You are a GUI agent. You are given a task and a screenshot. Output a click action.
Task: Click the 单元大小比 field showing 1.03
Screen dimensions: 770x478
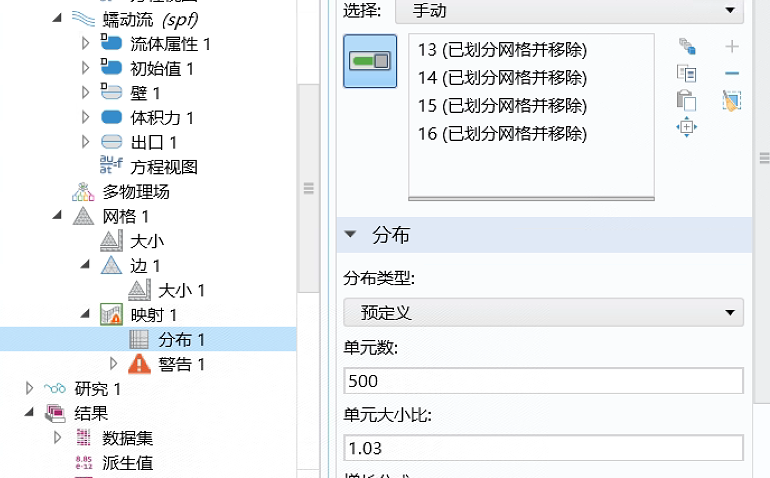pos(543,447)
